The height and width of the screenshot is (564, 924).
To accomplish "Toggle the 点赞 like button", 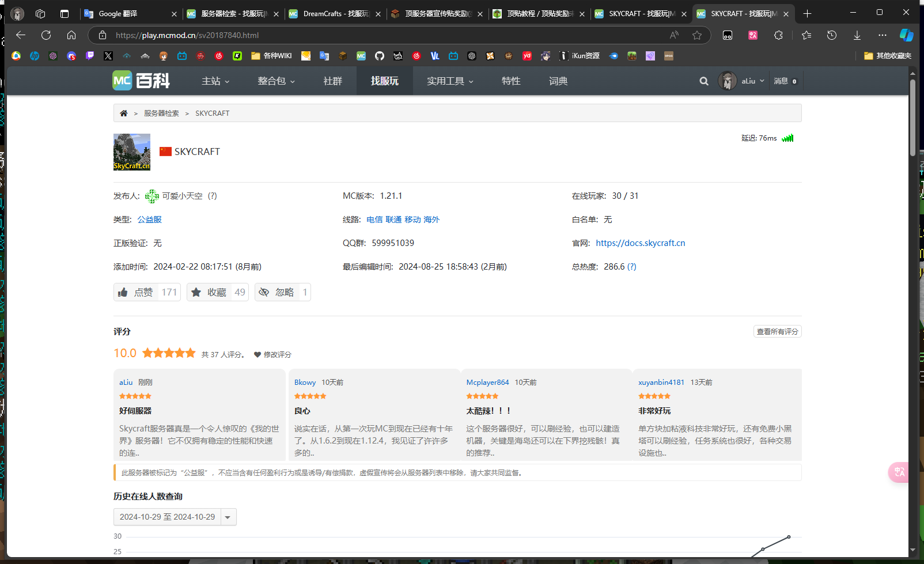I will coord(147,292).
